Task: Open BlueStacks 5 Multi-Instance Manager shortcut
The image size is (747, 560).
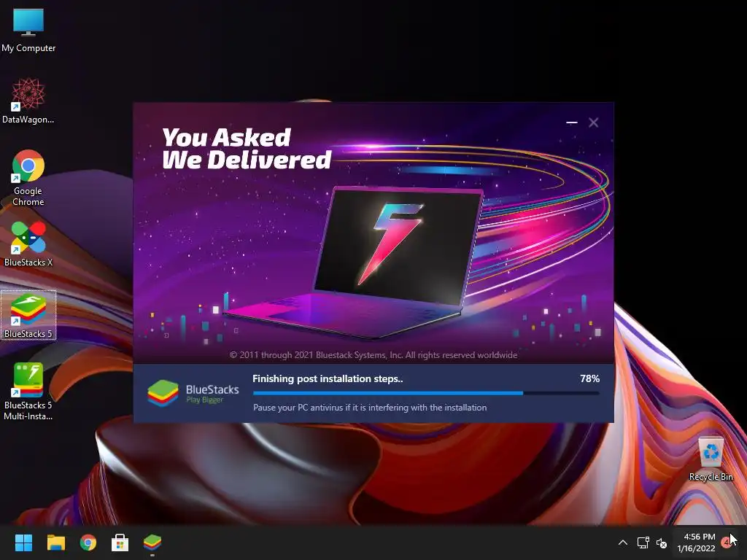Action: (x=28, y=392)
